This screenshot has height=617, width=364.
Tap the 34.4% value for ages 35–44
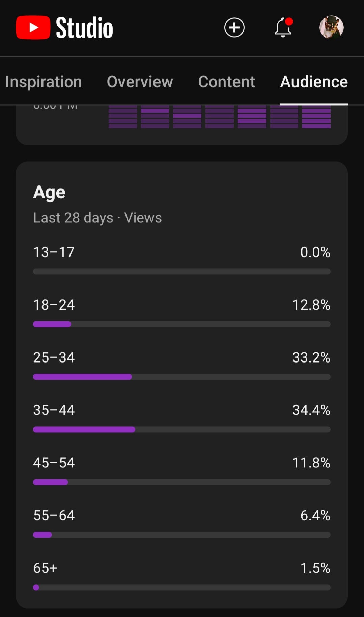coord(311,410)
